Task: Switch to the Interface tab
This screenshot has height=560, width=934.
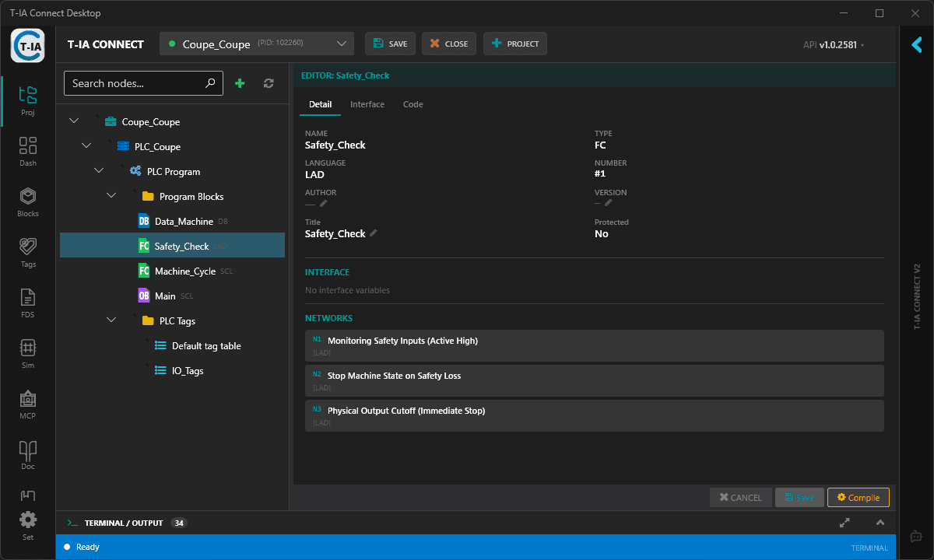Action: [x=367, y=103]
